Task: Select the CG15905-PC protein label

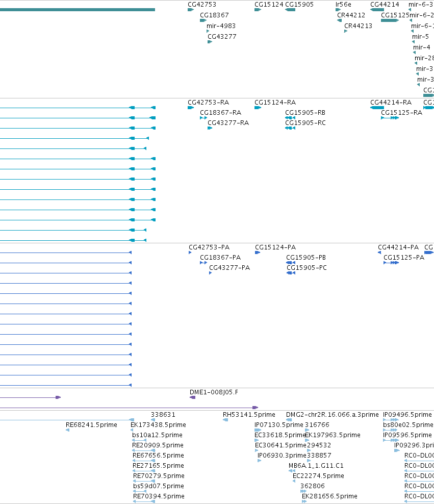Action: pos(307,268)
